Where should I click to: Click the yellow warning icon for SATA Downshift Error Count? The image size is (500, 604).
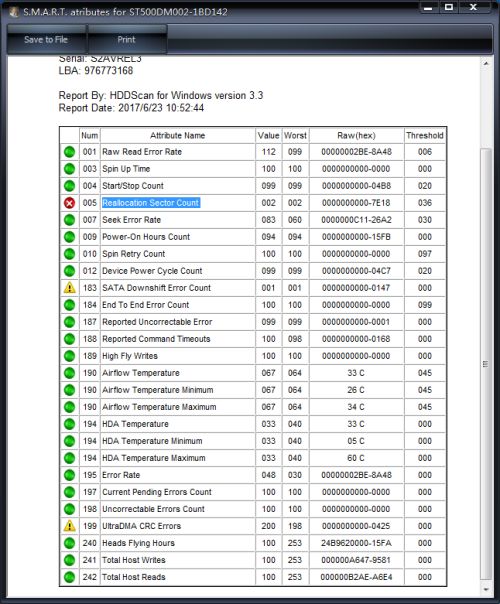click(x=69, y=288)
